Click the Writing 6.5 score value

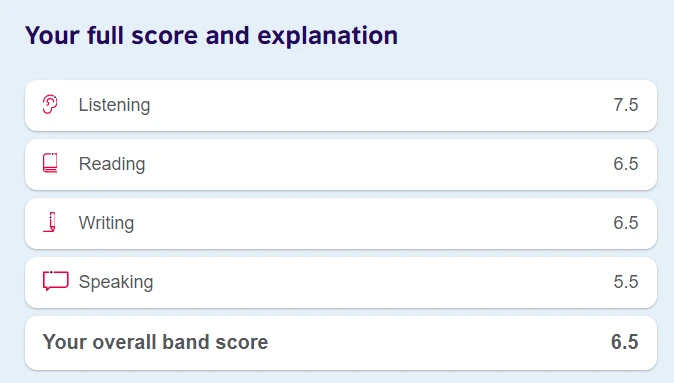coord(626,223)
